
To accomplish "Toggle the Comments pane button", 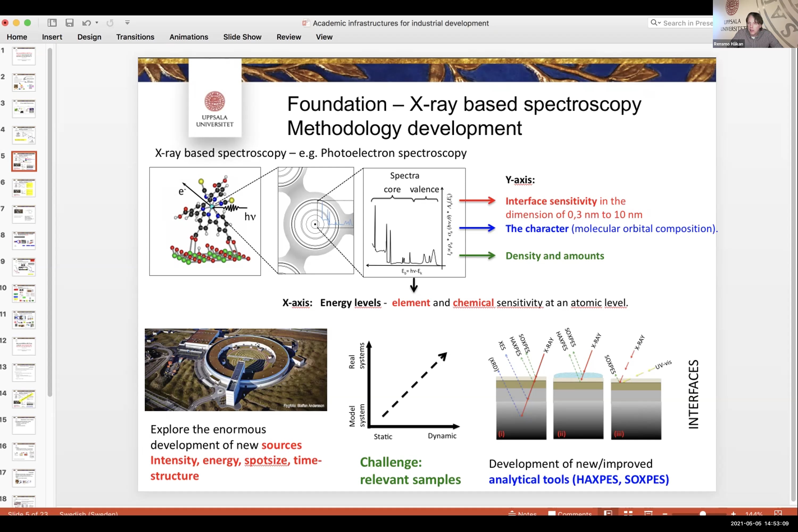I will 570,513.
